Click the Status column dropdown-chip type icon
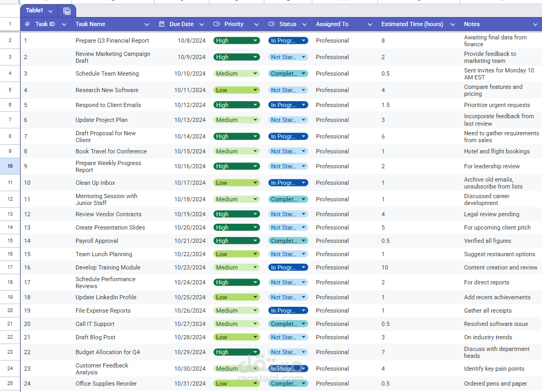 [x=271, y=24]
